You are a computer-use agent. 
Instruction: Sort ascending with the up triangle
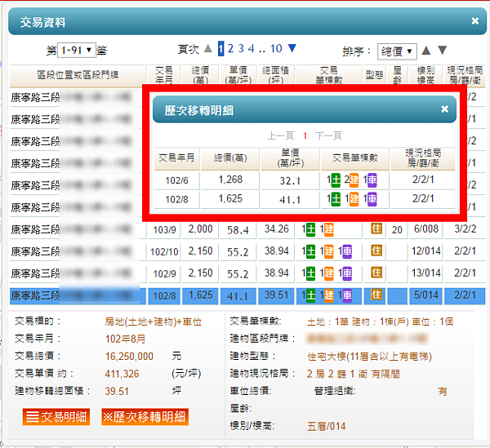point(426,51)
